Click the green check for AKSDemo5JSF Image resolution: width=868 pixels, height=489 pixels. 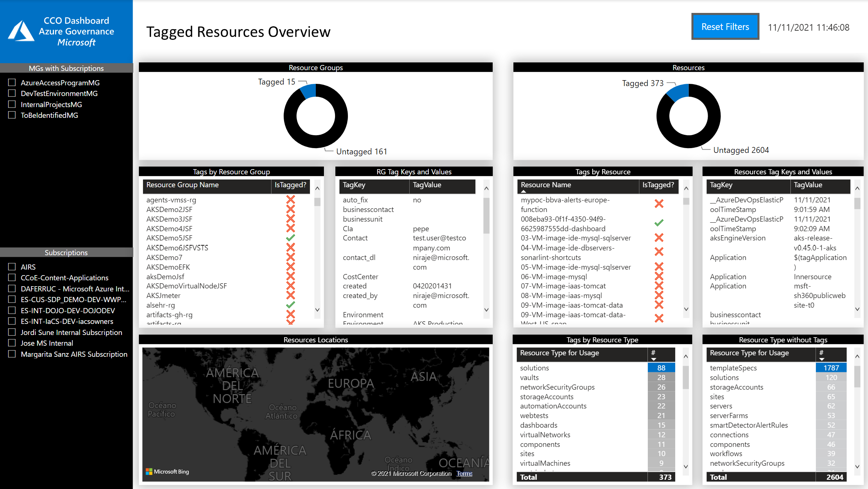[x=291, y=238]
